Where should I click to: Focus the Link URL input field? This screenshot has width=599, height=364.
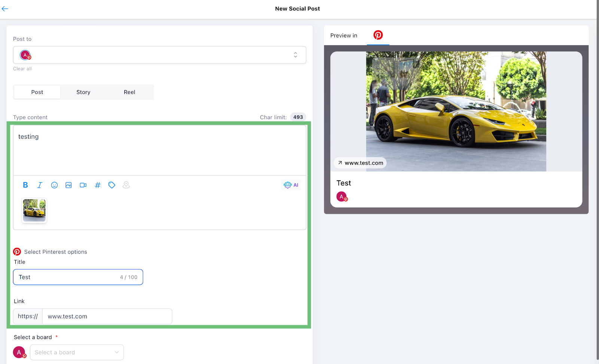click(107, 316)
